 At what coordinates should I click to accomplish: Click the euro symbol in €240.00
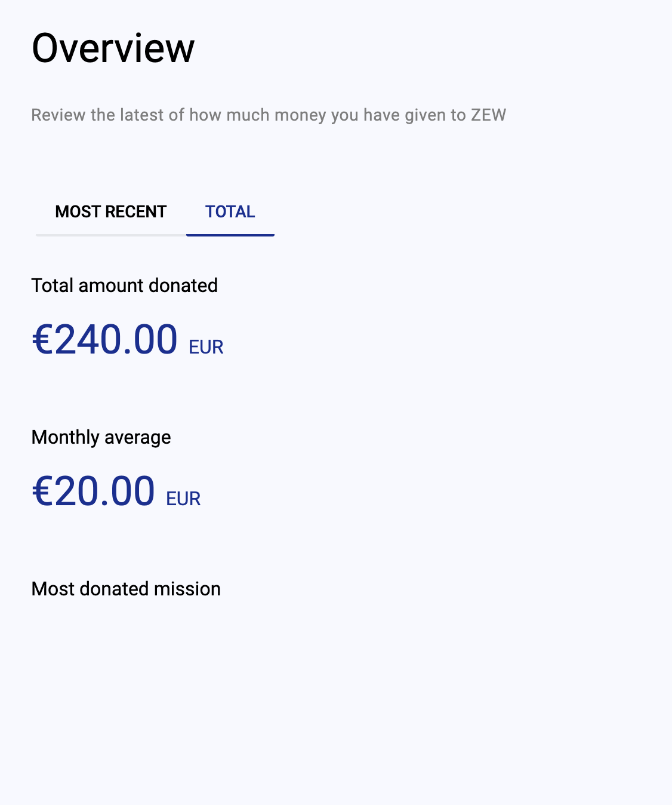coord(42,339)
